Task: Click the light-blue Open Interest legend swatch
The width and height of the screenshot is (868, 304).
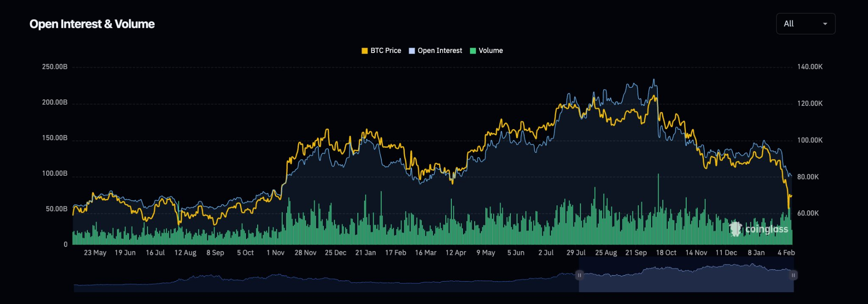Action: [x=412, y=51]
